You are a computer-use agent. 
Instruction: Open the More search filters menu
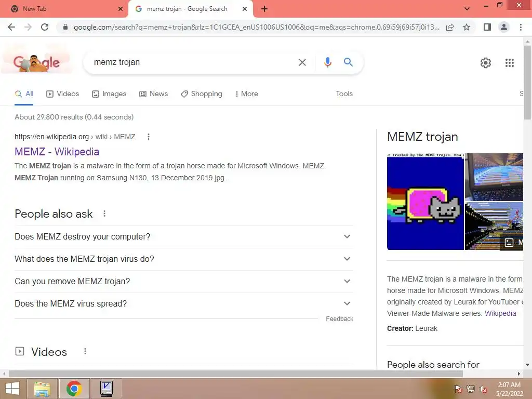tap(246, 94)
